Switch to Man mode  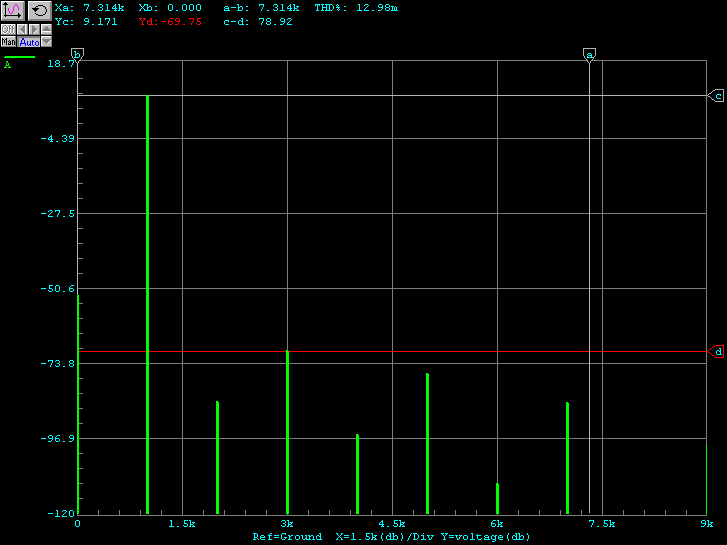click(x=8, y=42)
